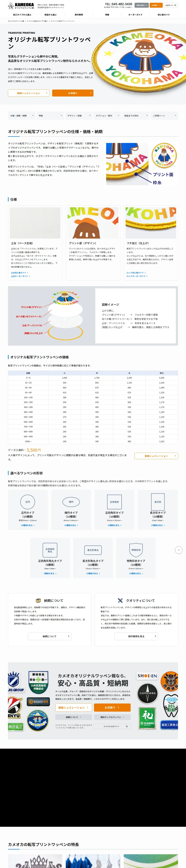Open 特集 menu item
This screenshot has width=186, height=868.
click(x=107, y=15)
